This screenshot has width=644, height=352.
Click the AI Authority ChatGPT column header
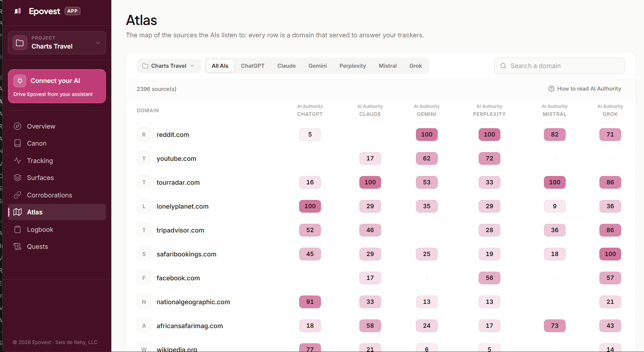[x=310, y=110]
